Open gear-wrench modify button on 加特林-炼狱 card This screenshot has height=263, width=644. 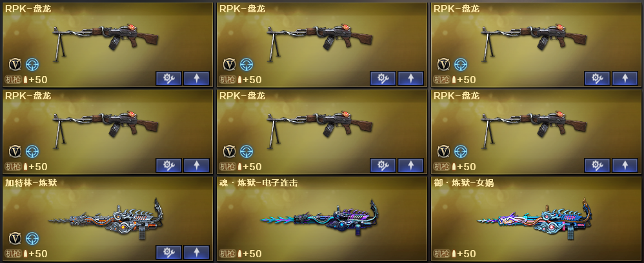coord(168,252)
